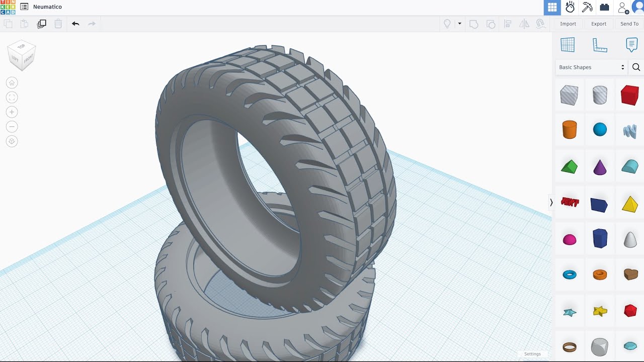Screen dimensions: 644x362
Task: Toggle Show all lightbulb icon
Action: point(447,24)
